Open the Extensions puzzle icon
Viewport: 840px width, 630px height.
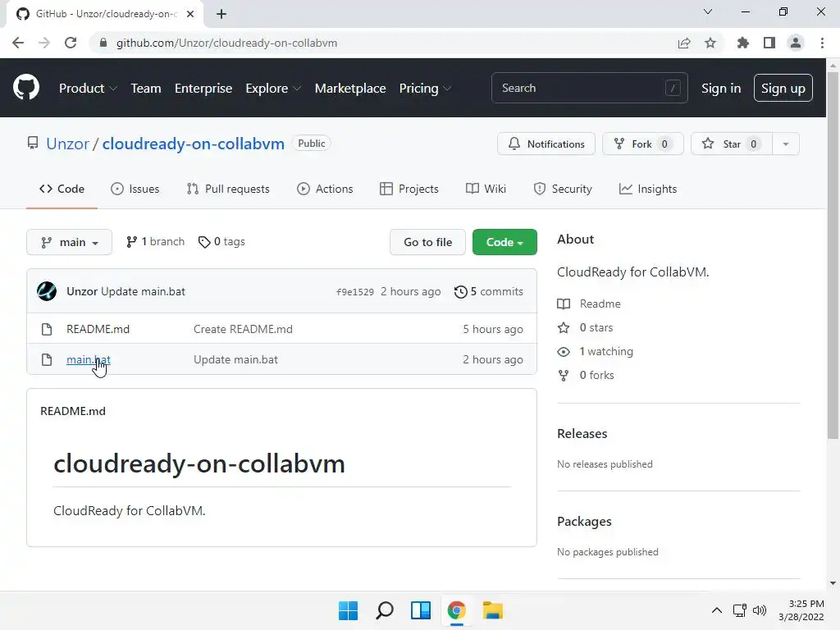click(x=742, y=43)
